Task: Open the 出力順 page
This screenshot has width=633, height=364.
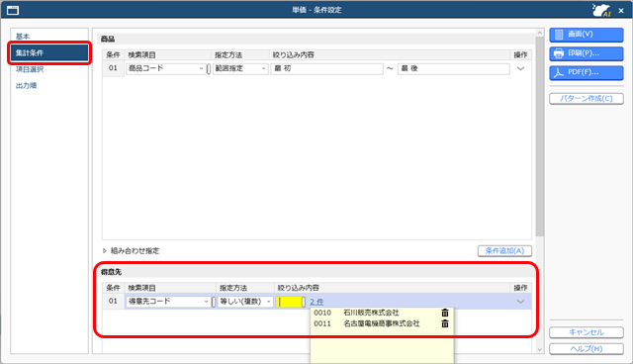Action: (x=27, y=85)
